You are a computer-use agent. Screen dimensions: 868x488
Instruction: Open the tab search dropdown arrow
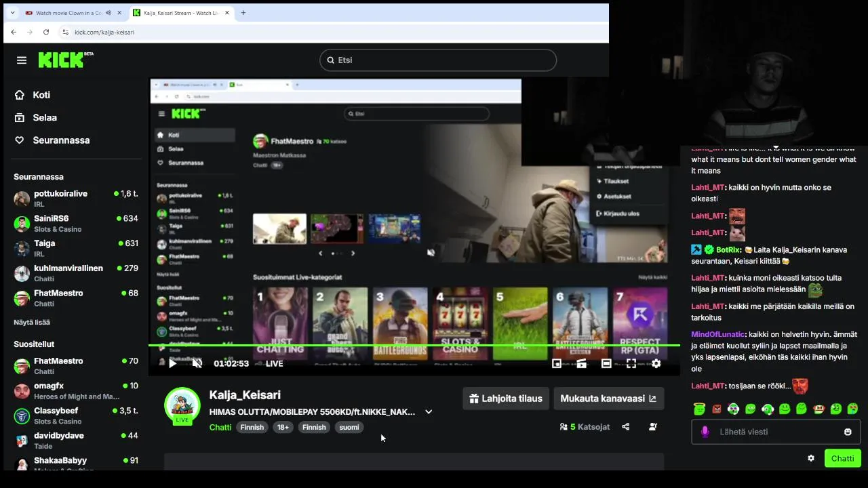click(12, 12)
